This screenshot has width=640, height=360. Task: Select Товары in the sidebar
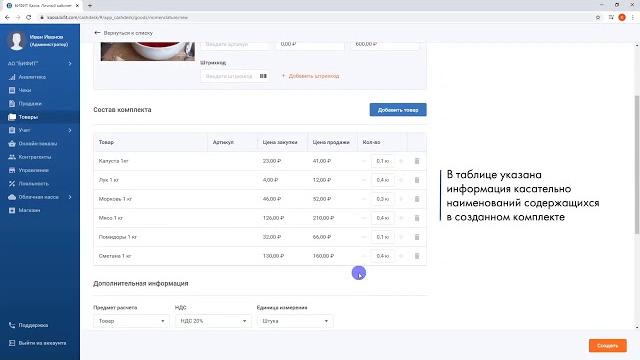tap(28, 117)
